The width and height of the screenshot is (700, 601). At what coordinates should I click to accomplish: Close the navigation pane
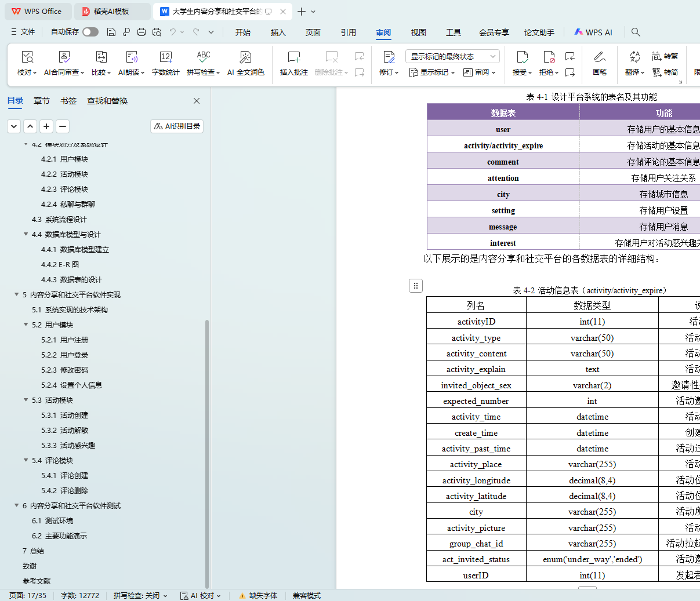click(x=197, y=101)
